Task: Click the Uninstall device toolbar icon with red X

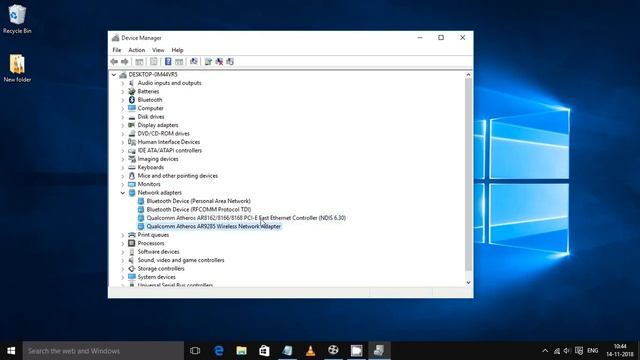Action: 219,62
